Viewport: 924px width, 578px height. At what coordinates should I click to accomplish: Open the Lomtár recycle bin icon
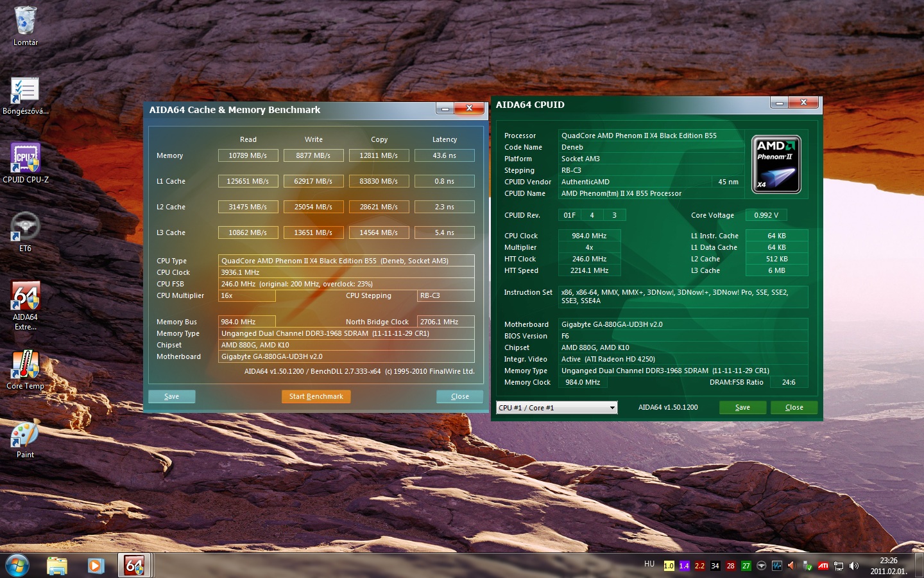[26, 26]
